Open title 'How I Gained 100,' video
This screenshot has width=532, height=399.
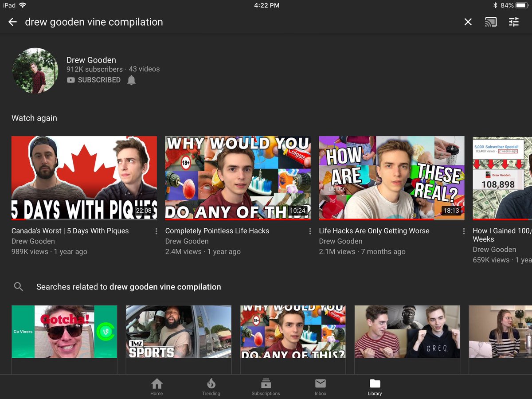pos(502,235)
